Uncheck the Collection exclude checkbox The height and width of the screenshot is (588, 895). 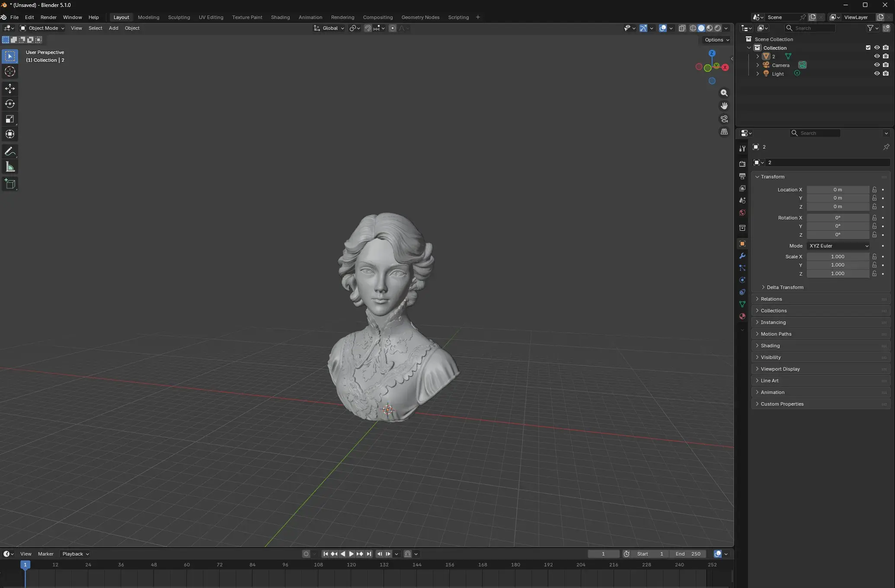pos(868,48)
